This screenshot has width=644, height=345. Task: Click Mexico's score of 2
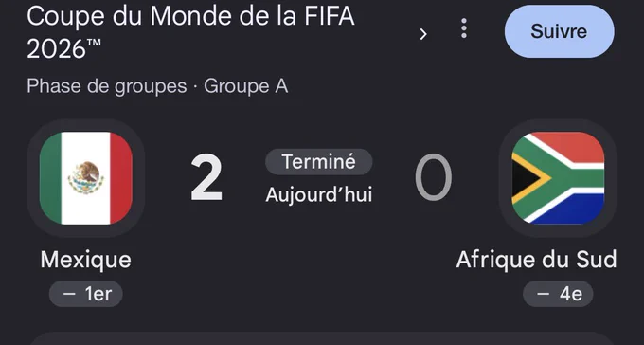click(x=206, y=177)
